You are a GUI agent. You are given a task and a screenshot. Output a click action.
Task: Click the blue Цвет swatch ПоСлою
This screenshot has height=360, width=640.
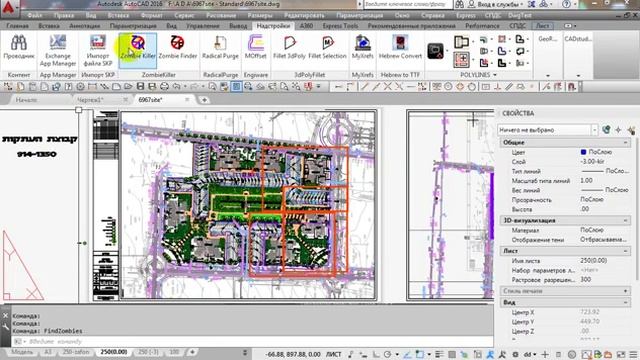[583, 152]
